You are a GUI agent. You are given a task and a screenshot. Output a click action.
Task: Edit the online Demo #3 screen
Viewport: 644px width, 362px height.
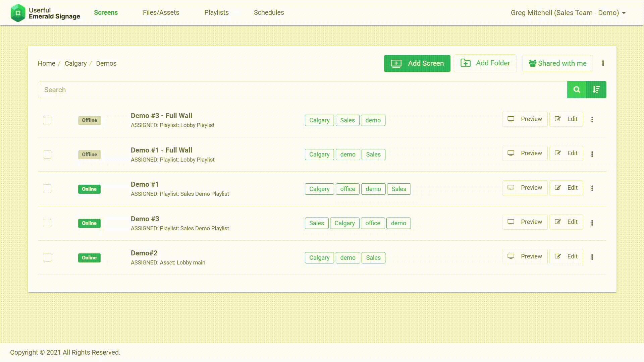(566, 222)
